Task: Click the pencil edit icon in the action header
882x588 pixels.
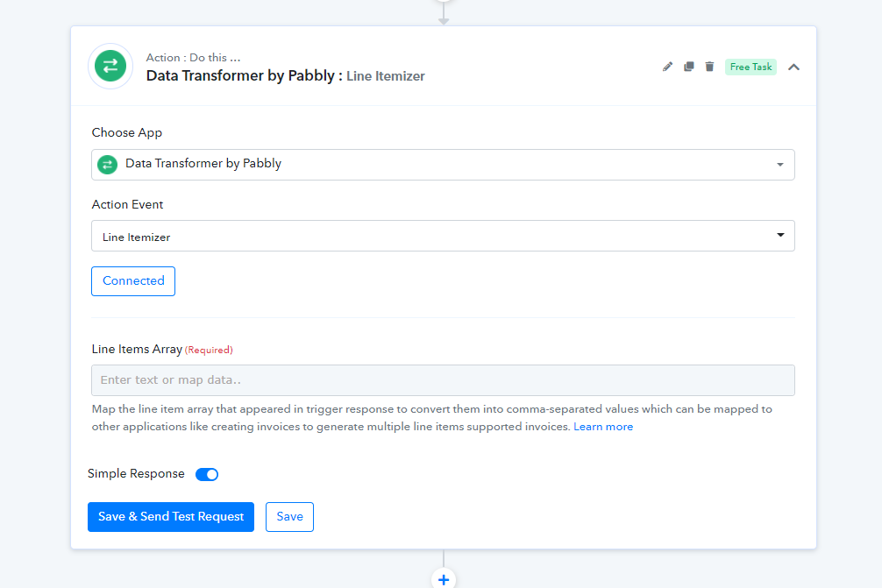Action: (667, 67)
